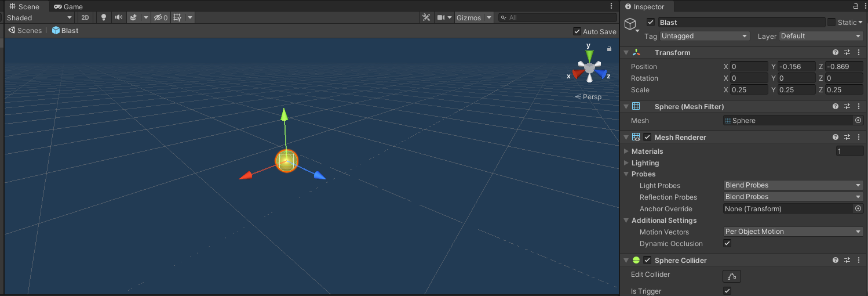Expand the Materials section
Image resolution: width=868 pixels, height=296 pixels.
coord(626,151)
